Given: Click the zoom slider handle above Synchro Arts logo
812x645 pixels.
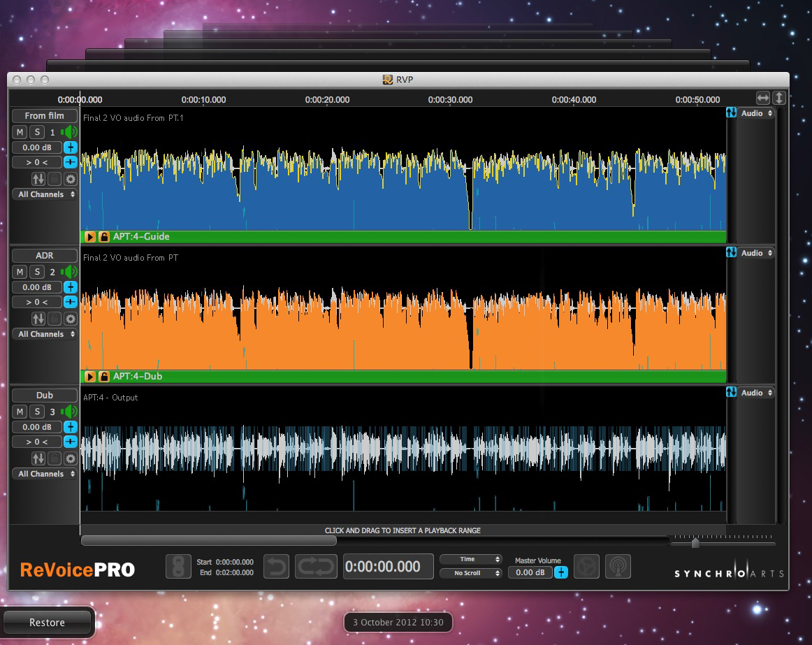Looking at the screenshot, I should [695, 543].
